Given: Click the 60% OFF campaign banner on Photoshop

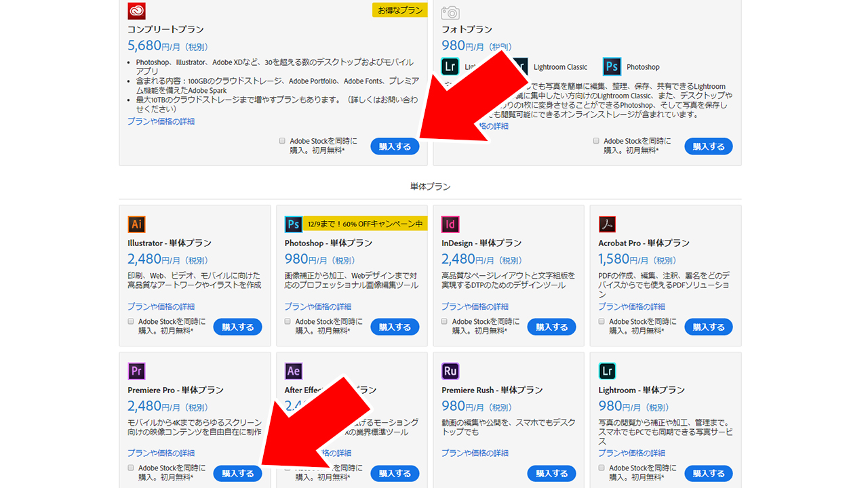Looking at the screenshot, I should pos(366,224).
